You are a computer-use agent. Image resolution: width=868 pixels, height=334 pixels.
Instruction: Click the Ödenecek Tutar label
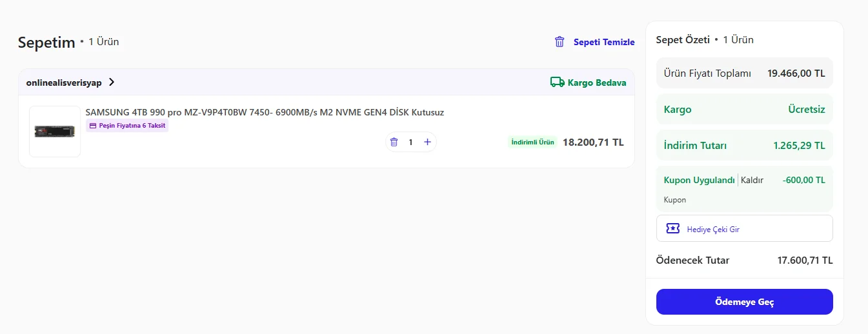[x=692, y=260]
